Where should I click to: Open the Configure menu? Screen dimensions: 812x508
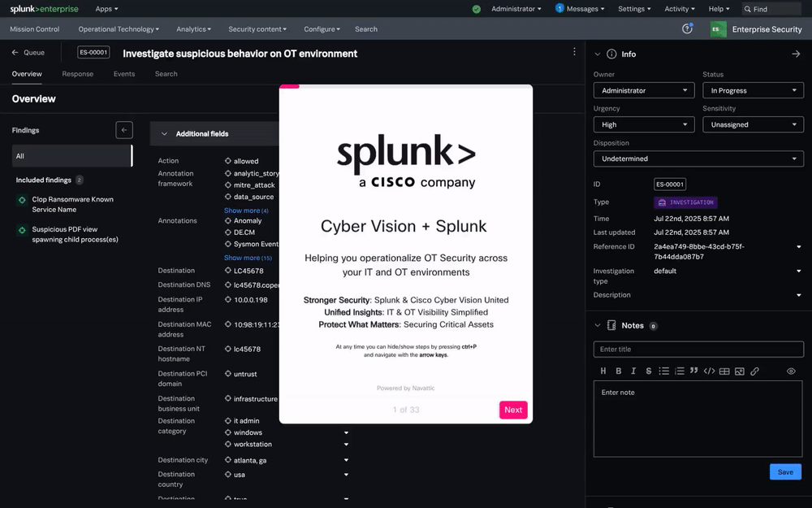[x=322, y=29]
